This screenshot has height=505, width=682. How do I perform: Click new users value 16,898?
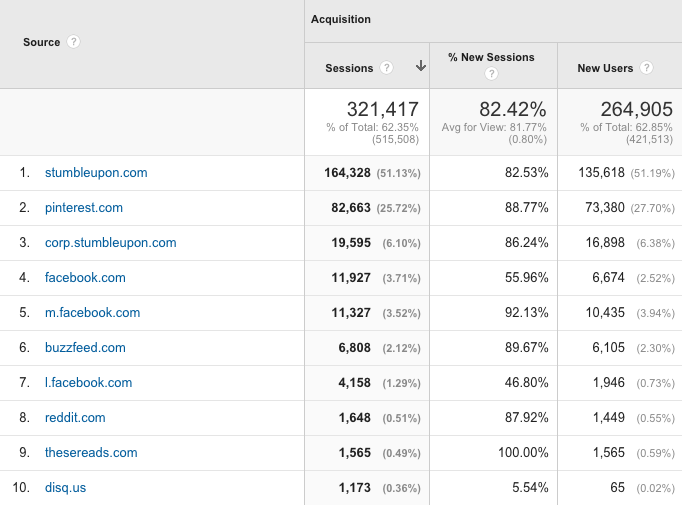click(x=605, y=243)
